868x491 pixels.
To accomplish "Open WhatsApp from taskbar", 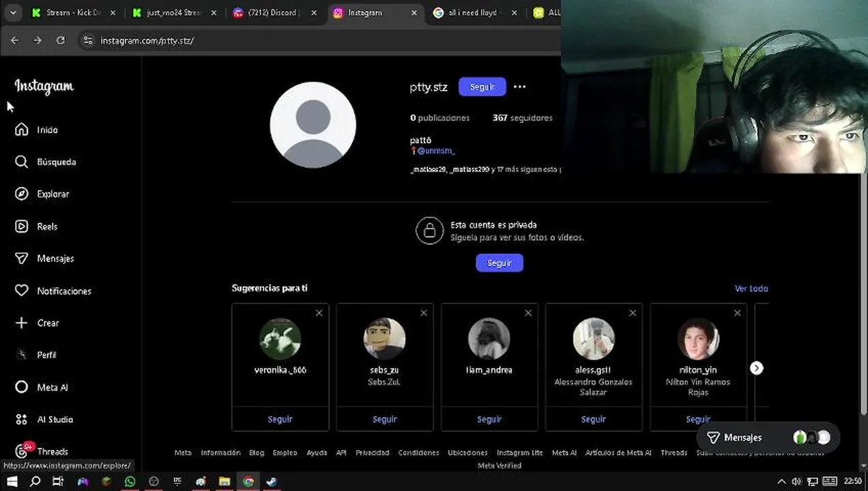I will [x=130, y=481].
